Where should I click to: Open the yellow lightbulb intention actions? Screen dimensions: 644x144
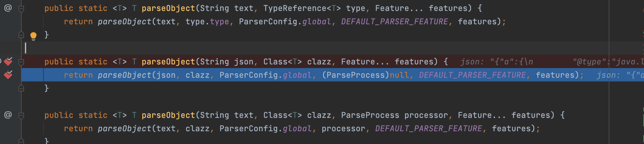(x=33, y=36)
